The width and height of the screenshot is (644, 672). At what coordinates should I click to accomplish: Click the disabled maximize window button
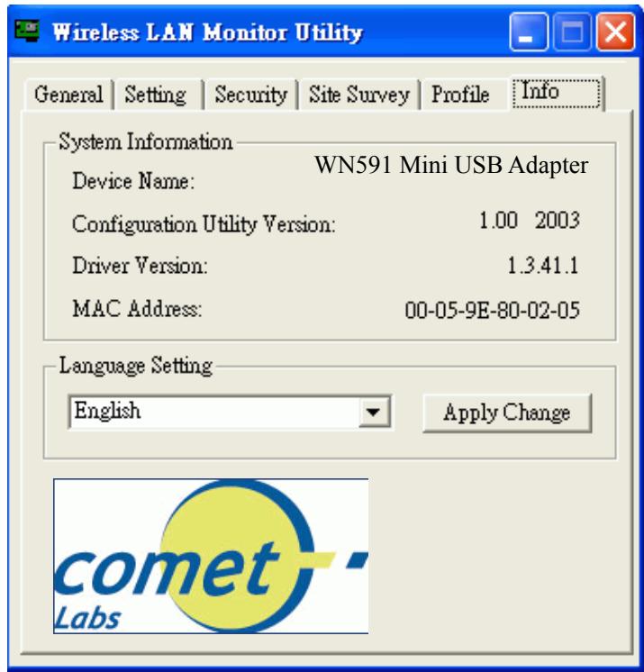(573, 32)
